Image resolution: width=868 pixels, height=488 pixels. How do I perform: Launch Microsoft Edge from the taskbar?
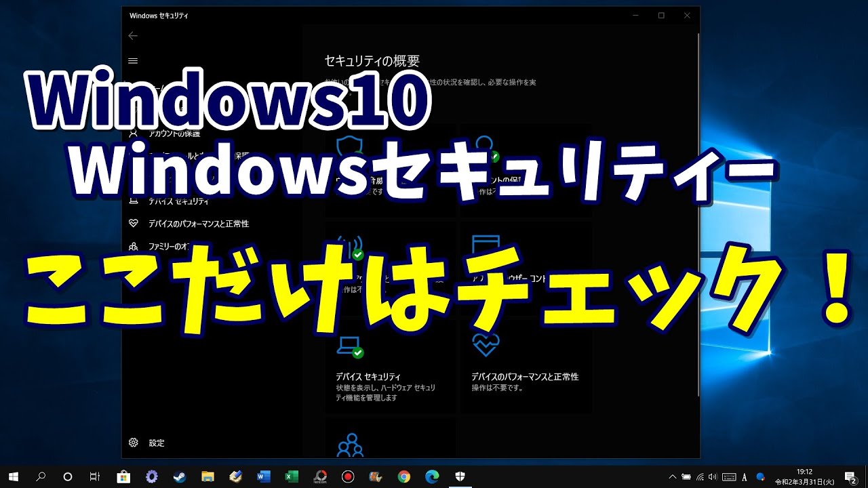click(x=432, y=476)
